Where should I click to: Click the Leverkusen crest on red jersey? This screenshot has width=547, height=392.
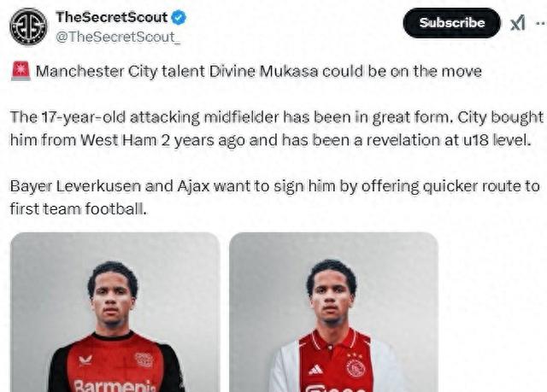(x=144, y=360)
